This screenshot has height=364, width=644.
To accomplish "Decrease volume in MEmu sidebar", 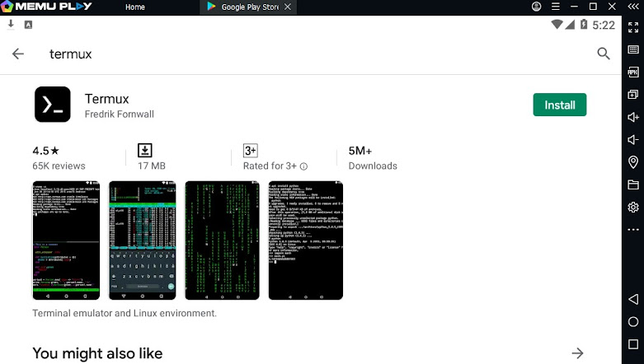I will pyautogui.click(x=633, y=140).
